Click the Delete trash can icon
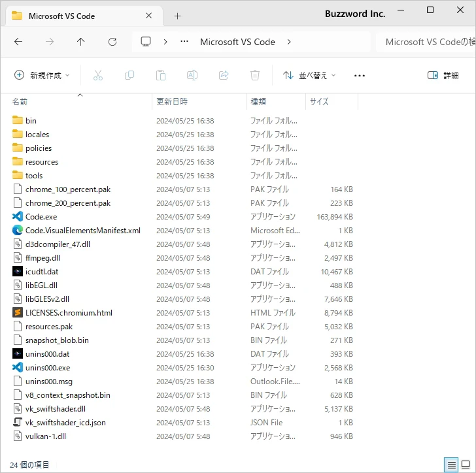Viewport: 476px width, 473px height. point(255,75)
